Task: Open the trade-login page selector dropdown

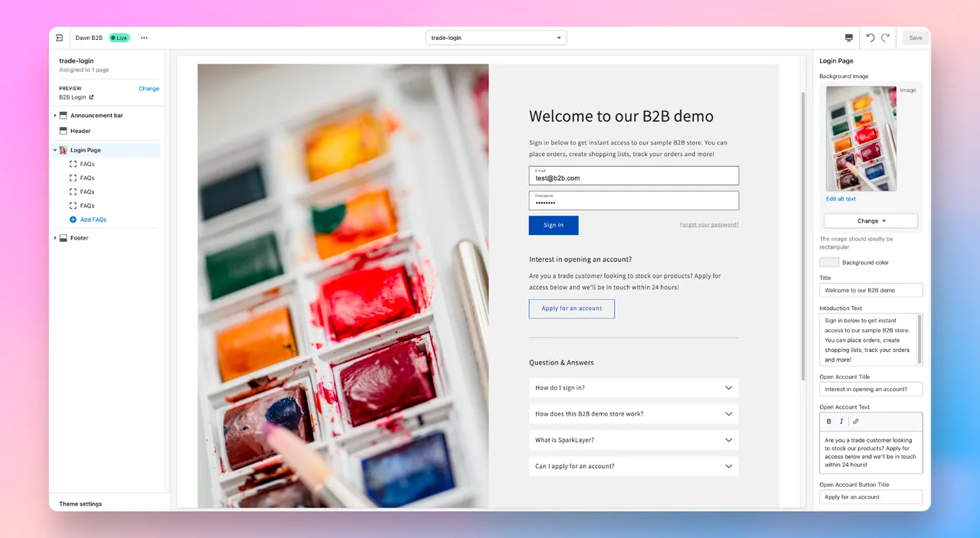Action: [495, 37]
